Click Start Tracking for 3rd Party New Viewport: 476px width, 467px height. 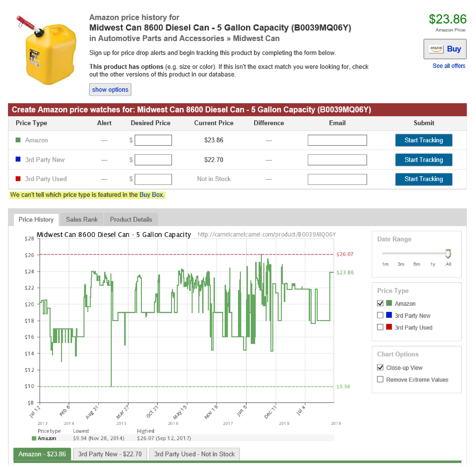[x=424, y=160]
